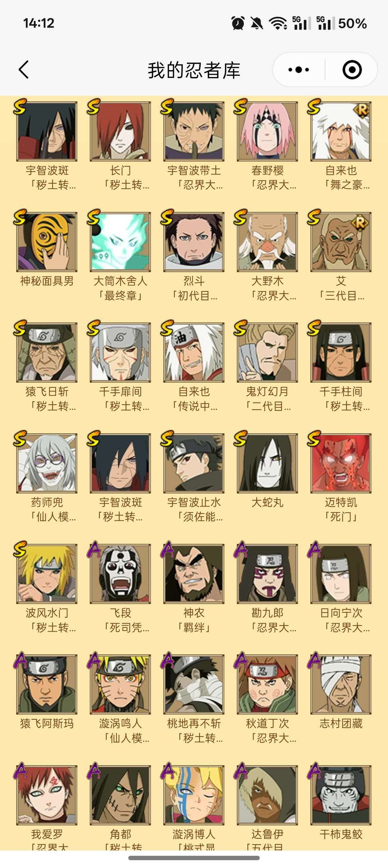This screenshot has width=388, height=868.
Task: Select the 大筒木舍人 glowing portrait
Action: pos(120,242)
